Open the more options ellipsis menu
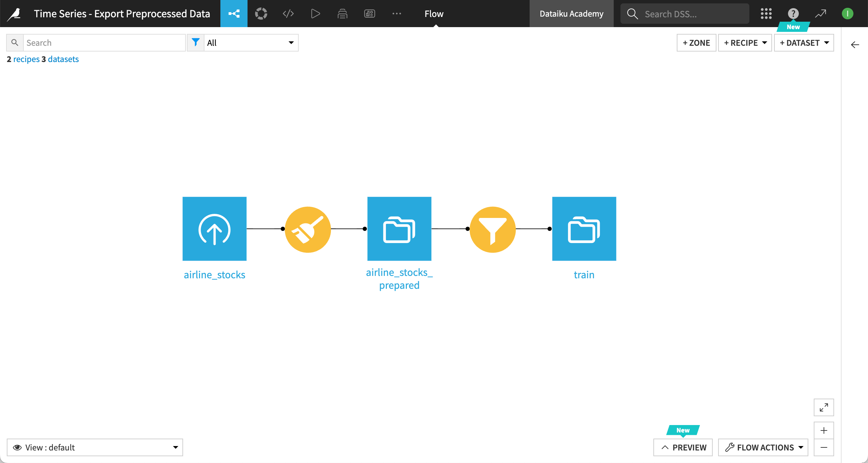The height and width of the screenshot is (463, 868). (x=396, y=14)
